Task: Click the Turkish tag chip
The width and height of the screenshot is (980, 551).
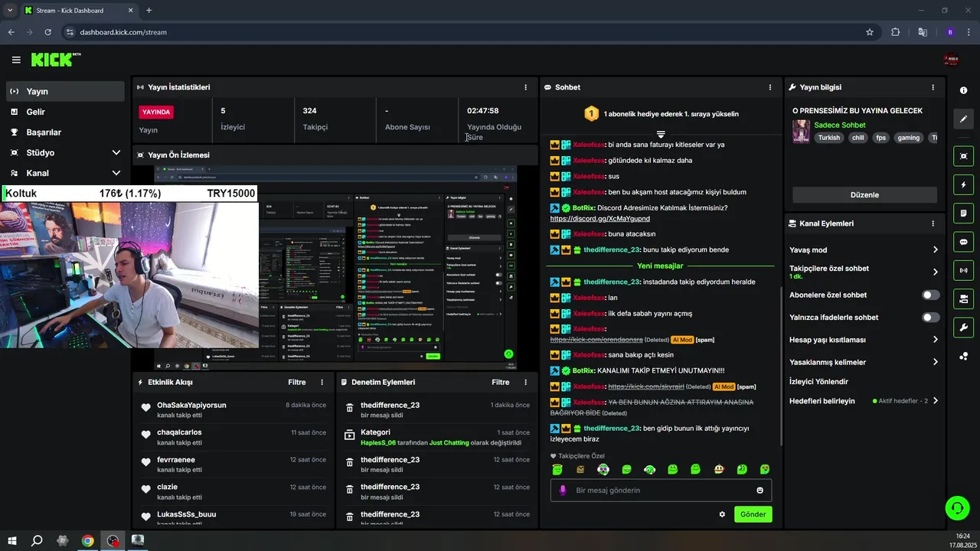Action: tap(828, 138)
